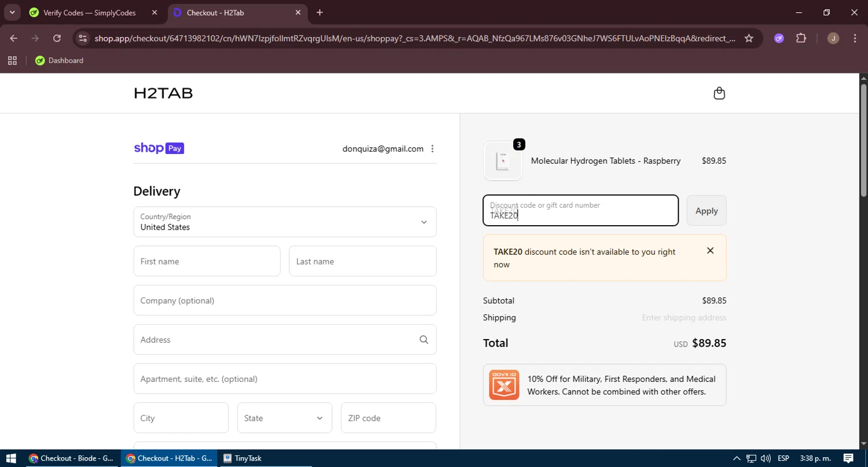Expand the Country/Region dropdown

(285, 222)
